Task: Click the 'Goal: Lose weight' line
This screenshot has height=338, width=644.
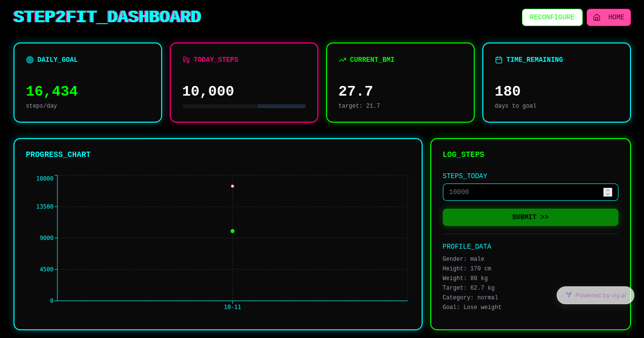Action: [x=472, y=308]
